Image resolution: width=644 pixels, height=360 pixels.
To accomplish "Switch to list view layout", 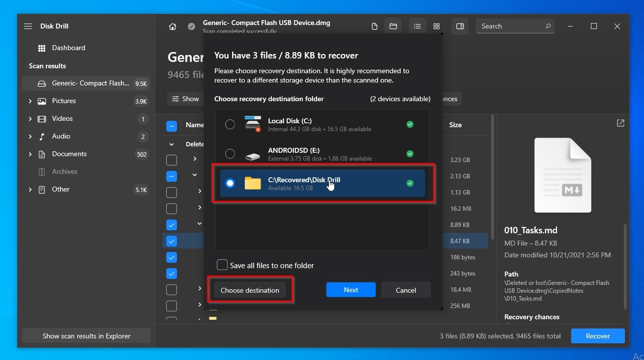I will (x=417, y=27).
